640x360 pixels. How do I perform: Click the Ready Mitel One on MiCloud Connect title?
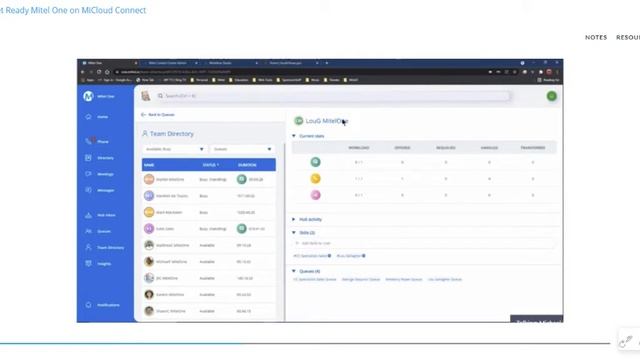73,10
